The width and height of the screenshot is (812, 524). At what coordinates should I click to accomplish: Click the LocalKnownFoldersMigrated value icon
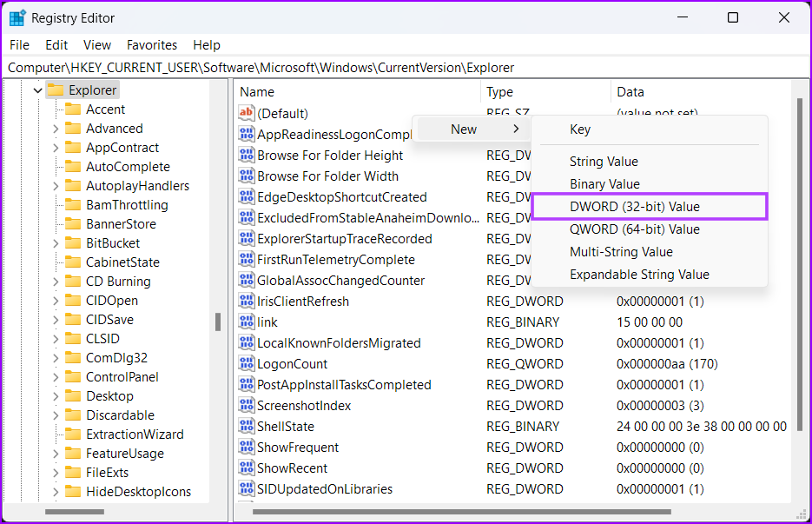click(246, 342)
